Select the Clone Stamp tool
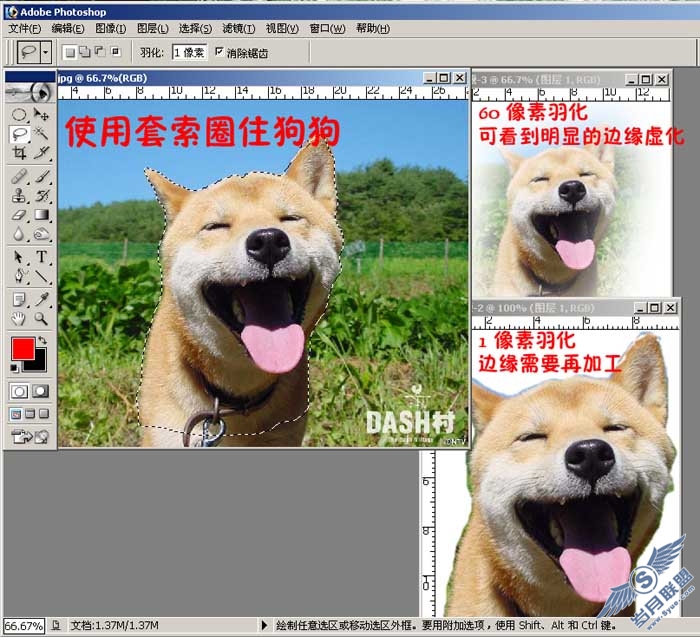Screen dimensions: 700x637 (19, 196)
